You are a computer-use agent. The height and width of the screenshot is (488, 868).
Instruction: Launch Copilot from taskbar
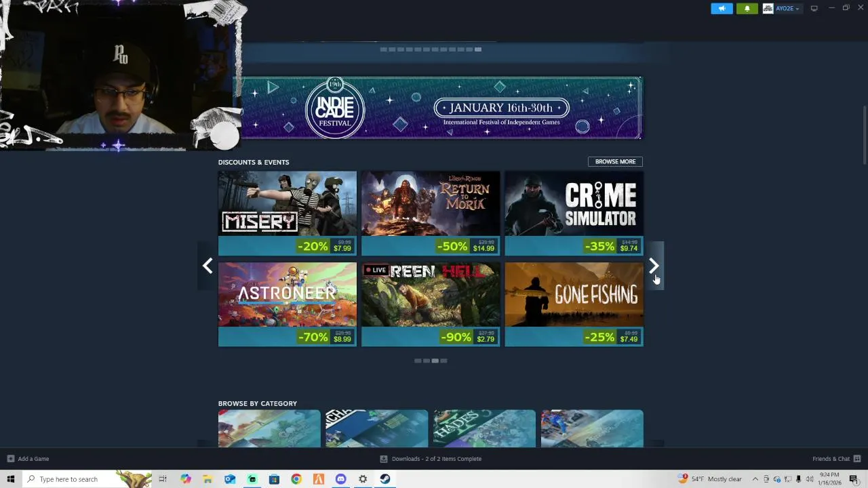click(186, 479)
